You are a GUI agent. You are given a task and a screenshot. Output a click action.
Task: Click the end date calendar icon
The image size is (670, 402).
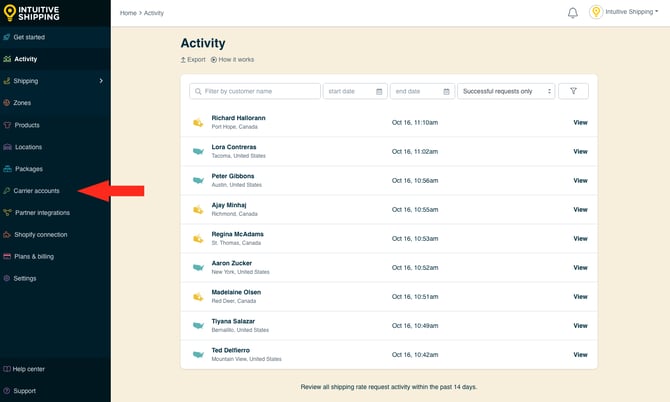[446, 91]
